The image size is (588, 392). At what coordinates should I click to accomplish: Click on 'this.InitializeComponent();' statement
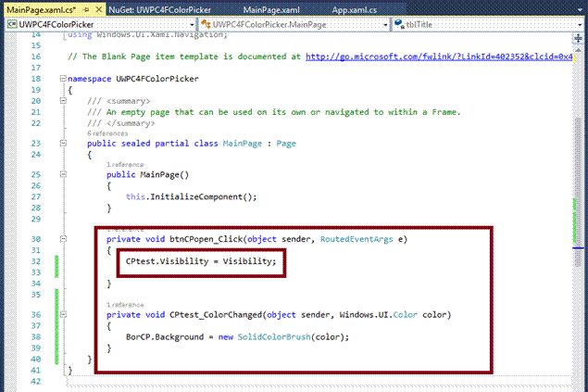tap(192, 196)
